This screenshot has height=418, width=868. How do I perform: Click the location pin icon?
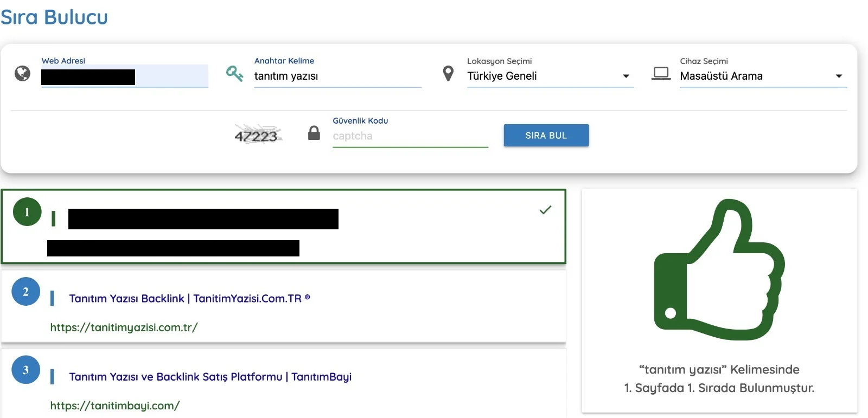pyautogui.click(x=448, y=73)
